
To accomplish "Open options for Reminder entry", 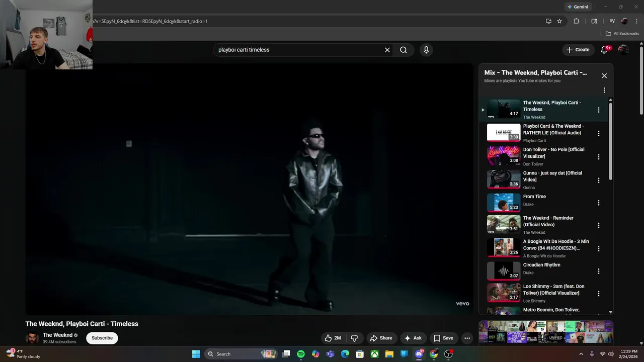I will pyautogui.click(x=598, y=225).
